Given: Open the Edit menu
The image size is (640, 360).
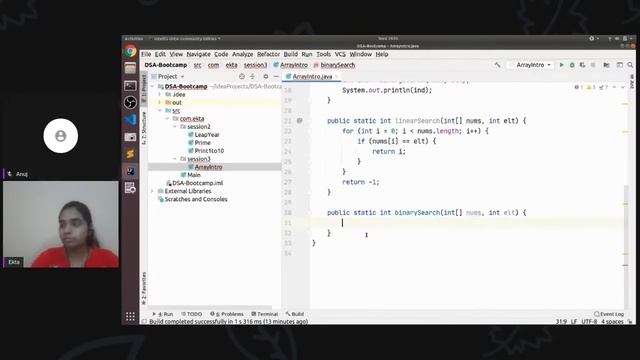Looking at the screenshot, I should pyautogui.click(x=160, y=54).
